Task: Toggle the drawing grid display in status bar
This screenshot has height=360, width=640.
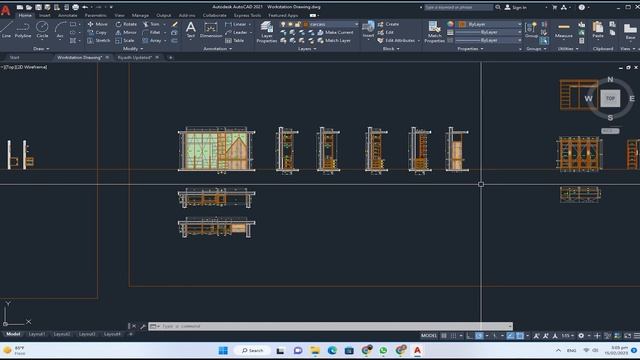Action: (444, 336)
